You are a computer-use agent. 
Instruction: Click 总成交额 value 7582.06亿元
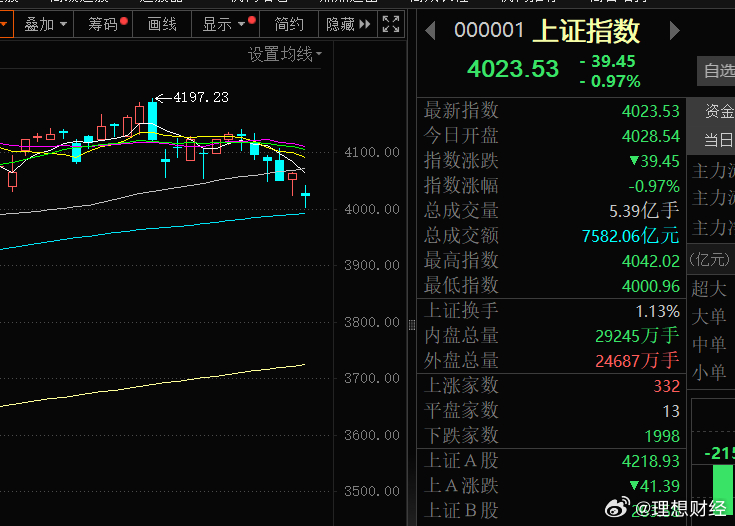[x=630, y=236]
